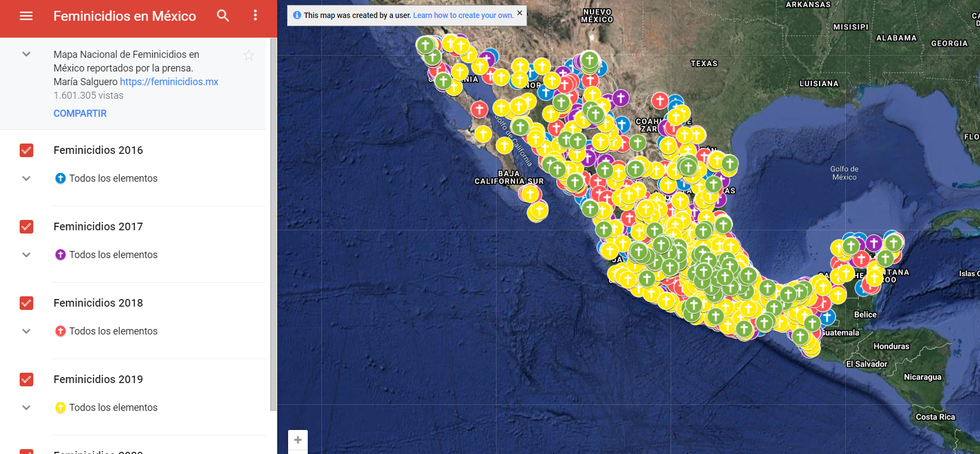Image resolution: width=980 pixels, height=454 pixels.
Task: Uncheck the Feminicidios 2016 layer
Action: coord(26,150)
